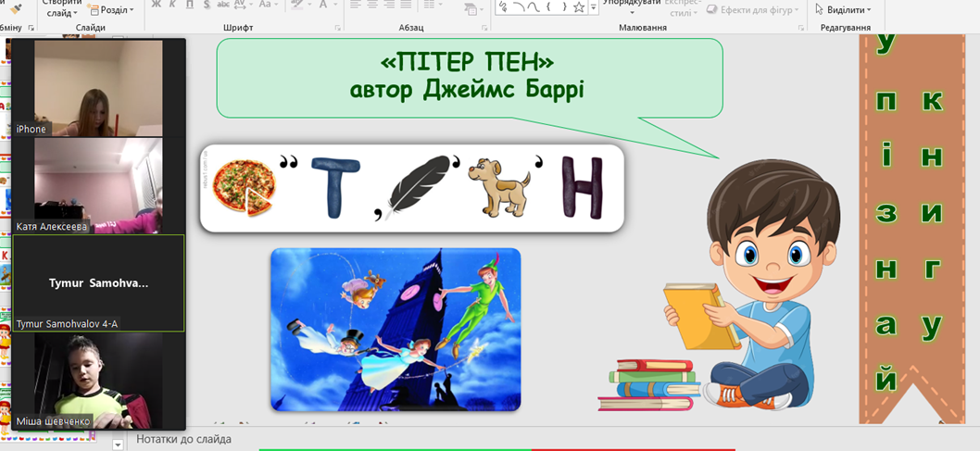Image resolution: width=980 pixels, height=451 pixels.
Task: Open the Створити слайд dropdown
Action: pos(62,8)
